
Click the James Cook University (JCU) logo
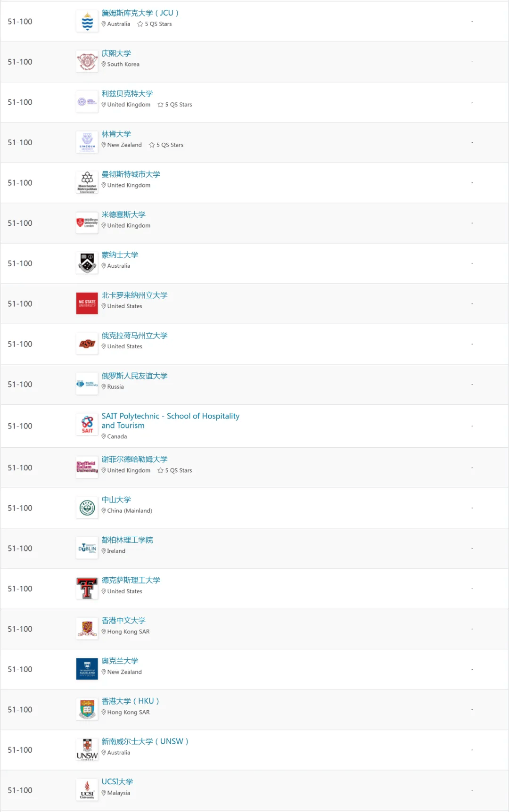[x=87, y=21]
